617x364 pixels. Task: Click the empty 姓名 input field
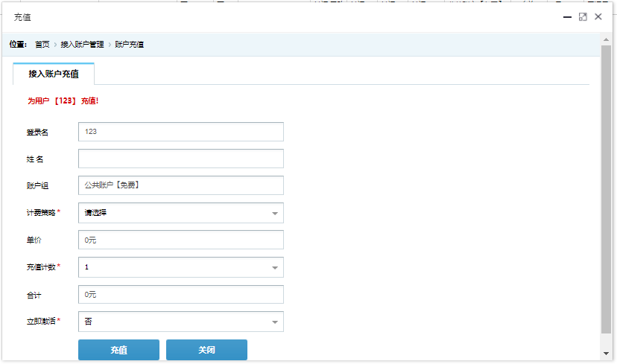click(181, 159)
